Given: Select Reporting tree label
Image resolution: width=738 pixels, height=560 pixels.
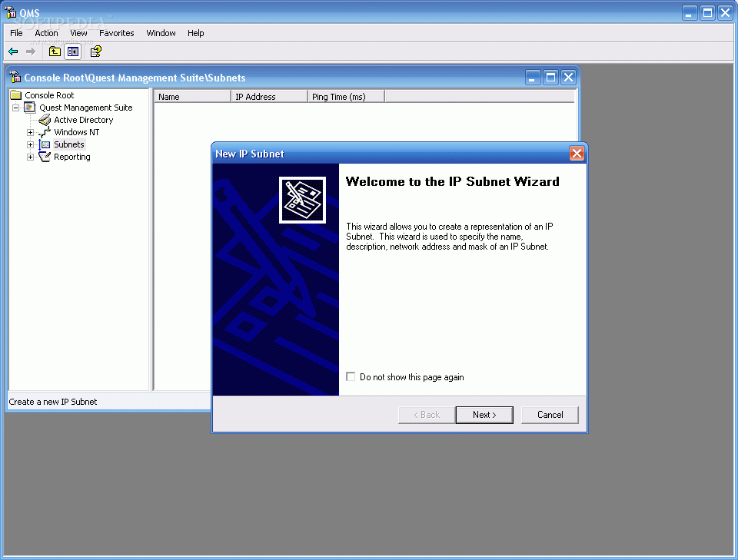Looking at the screenshot, I should pyautogui.click(x=72, y=157).
